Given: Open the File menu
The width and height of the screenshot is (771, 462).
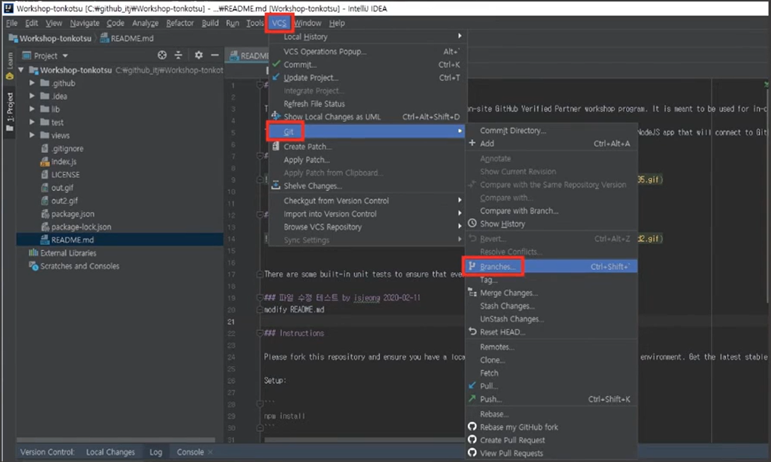Looking at the screenshot, I should 11,23.
